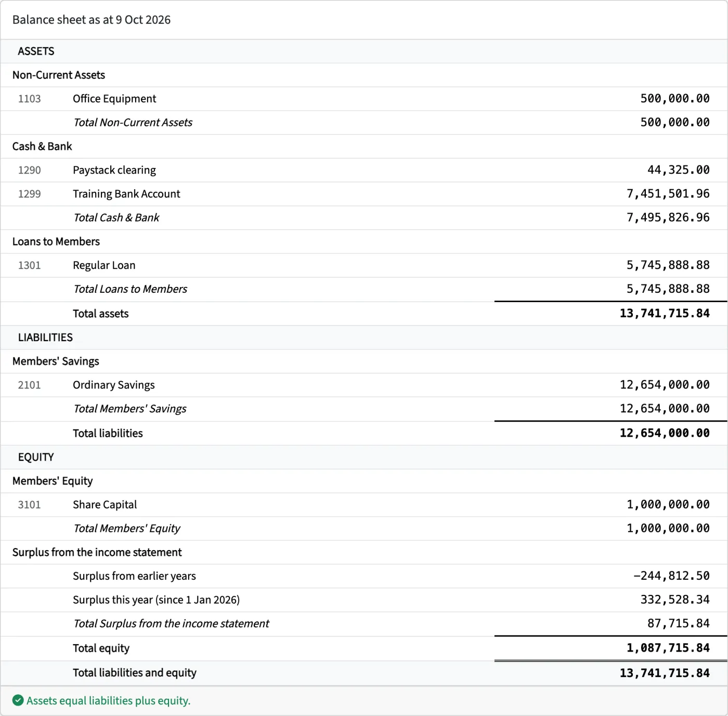Select the Ordinary Savings amount 12,654,000.00
The width and height of the screenshot is (728, 716).
click(x=665, y=384)
